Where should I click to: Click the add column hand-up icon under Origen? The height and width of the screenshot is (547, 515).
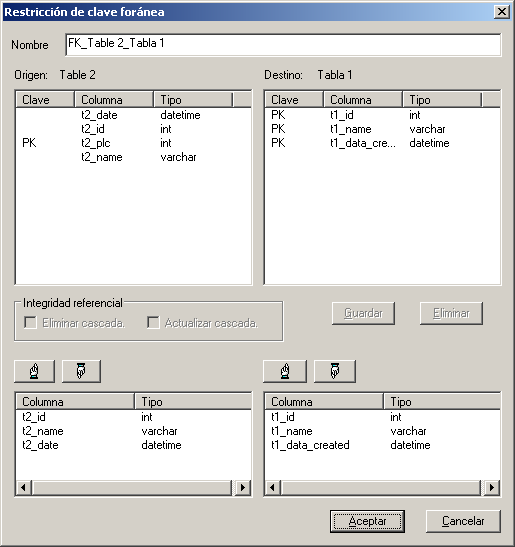pos(35,371)
